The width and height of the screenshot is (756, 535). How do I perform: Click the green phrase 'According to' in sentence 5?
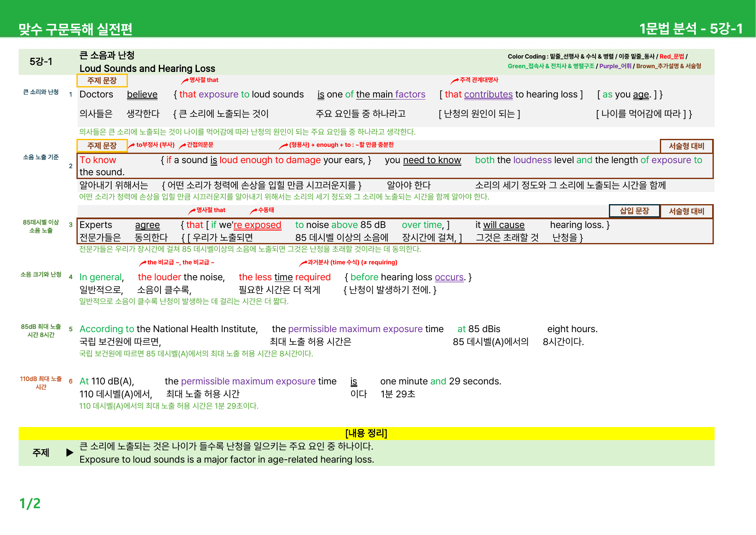(x=107, y=329)
